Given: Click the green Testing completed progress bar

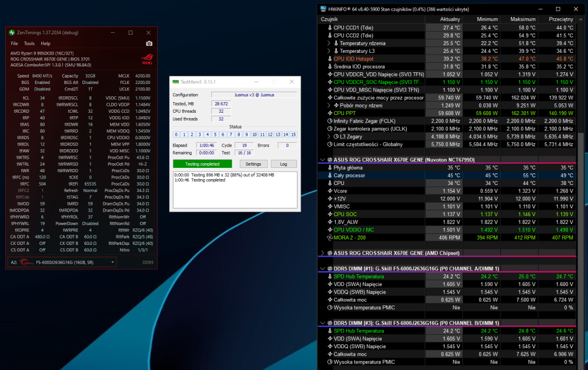Looking at the screenshot, I should click(x=202, y=164).
